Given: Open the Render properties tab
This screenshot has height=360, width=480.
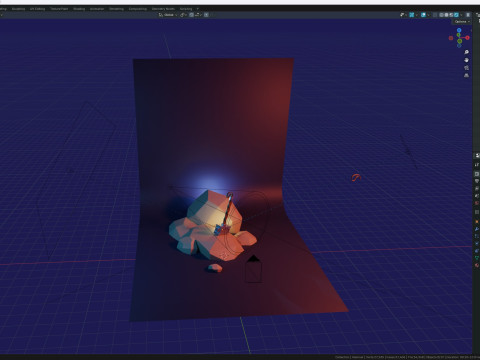Looking at the screenshot, I should 477,174.
